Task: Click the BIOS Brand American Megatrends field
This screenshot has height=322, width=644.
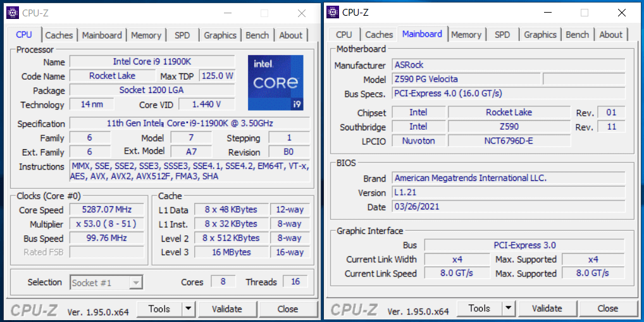Action: [x=509, y=178]
